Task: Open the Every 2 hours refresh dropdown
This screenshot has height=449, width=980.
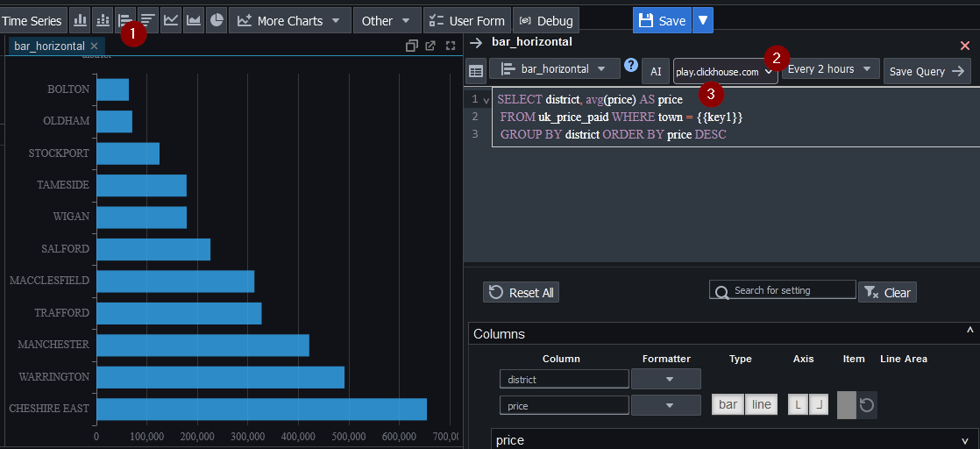Action: click(x=831, y=68)
